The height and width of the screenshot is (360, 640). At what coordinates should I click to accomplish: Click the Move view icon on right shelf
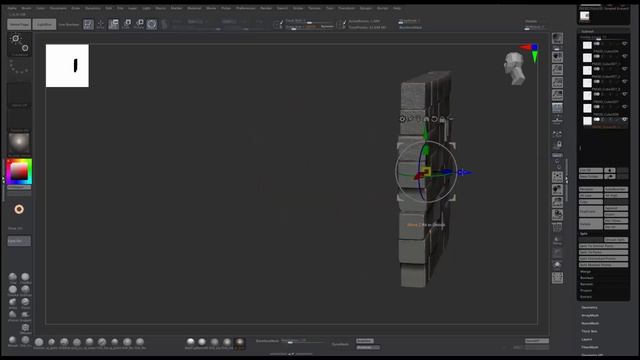coord(557,189)
